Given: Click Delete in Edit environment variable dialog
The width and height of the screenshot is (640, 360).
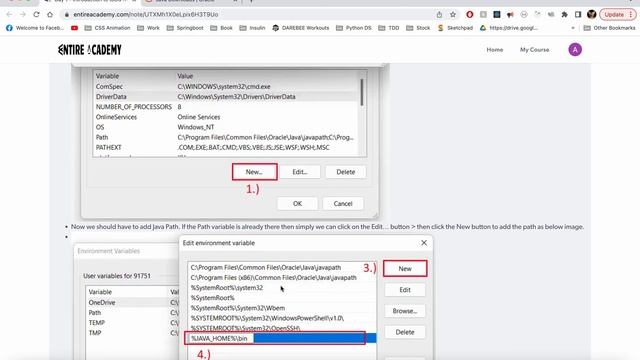Looking at the screenshot, I should pos(405,332).
